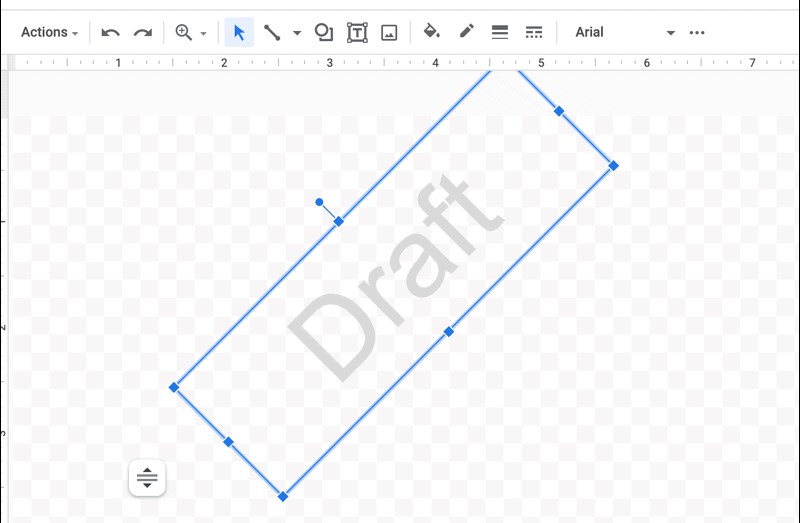Redo the last undone change
This screenshot has width=800, height=523.
[143, 33]
